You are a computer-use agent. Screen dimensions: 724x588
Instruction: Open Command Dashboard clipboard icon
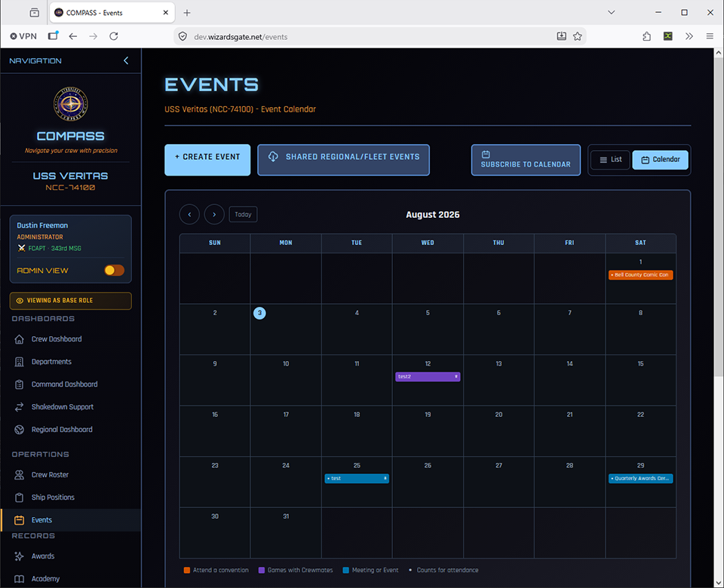19,384
